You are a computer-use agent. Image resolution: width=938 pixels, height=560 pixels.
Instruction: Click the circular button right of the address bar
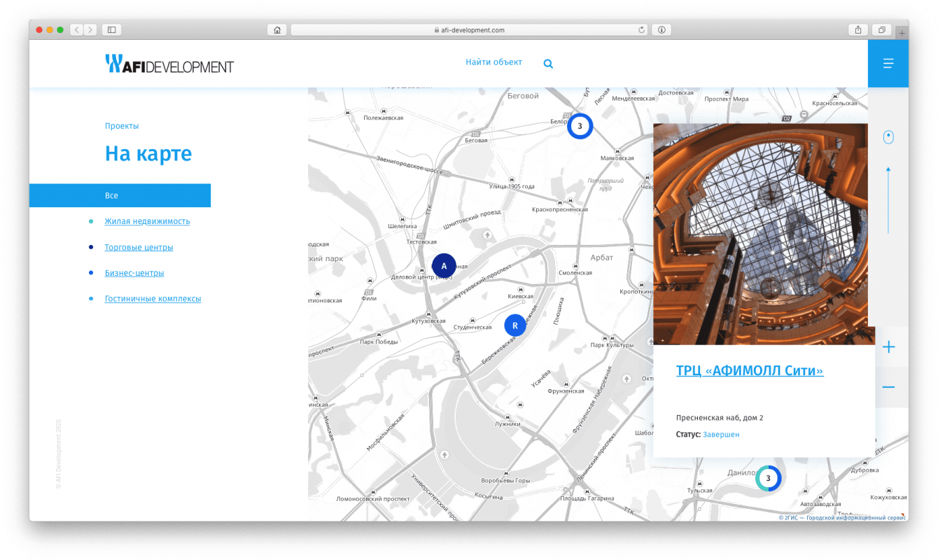point(661,30)
